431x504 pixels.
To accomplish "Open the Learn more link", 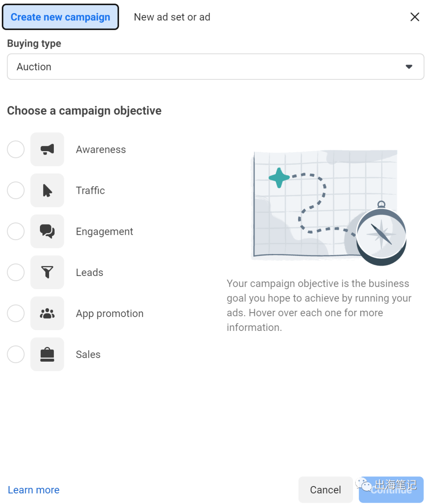I will tap(34, 490).
